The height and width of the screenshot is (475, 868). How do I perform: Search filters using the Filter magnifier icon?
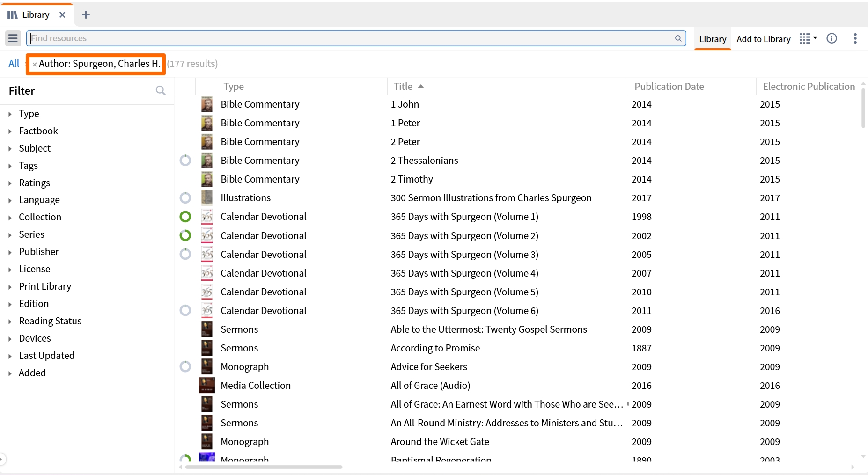161,90
